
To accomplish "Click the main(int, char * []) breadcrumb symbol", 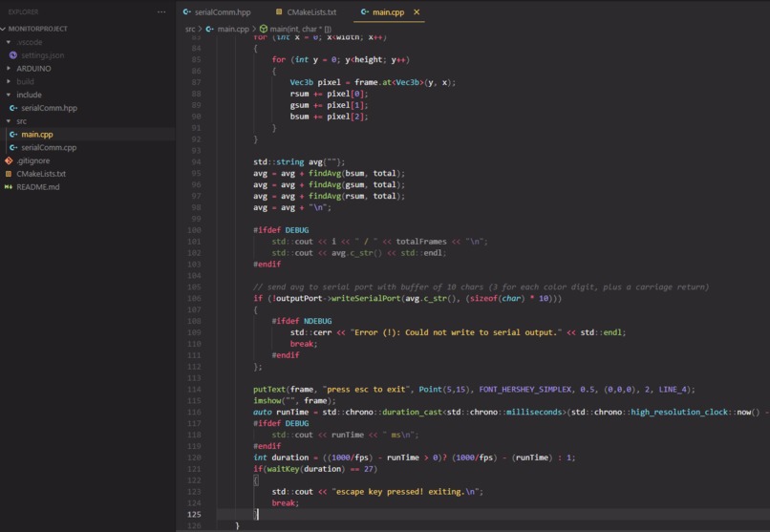I will pyautogui.click(x=301, y=29).
